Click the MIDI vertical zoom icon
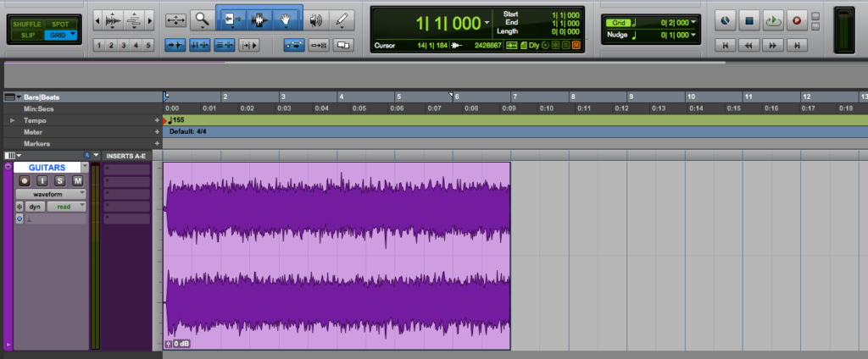Viewport: 868px width, 359px height. [133, 21]
